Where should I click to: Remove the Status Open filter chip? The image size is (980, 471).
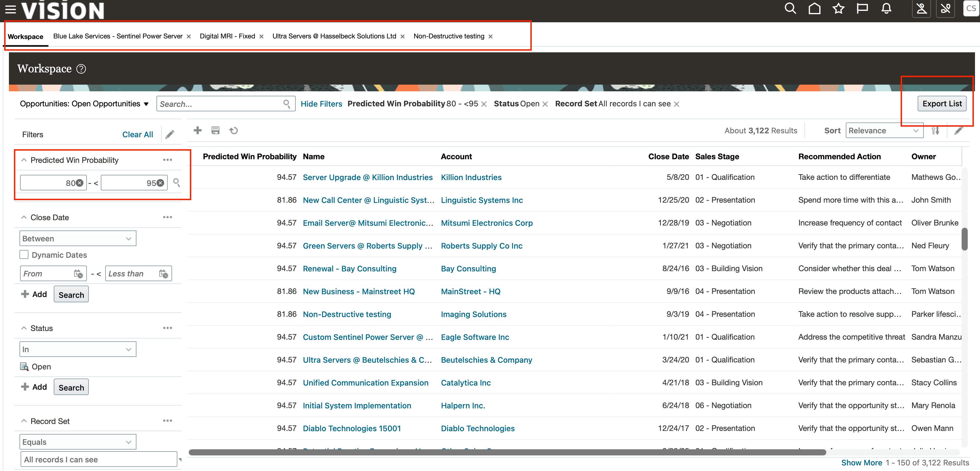coord(545,104)
